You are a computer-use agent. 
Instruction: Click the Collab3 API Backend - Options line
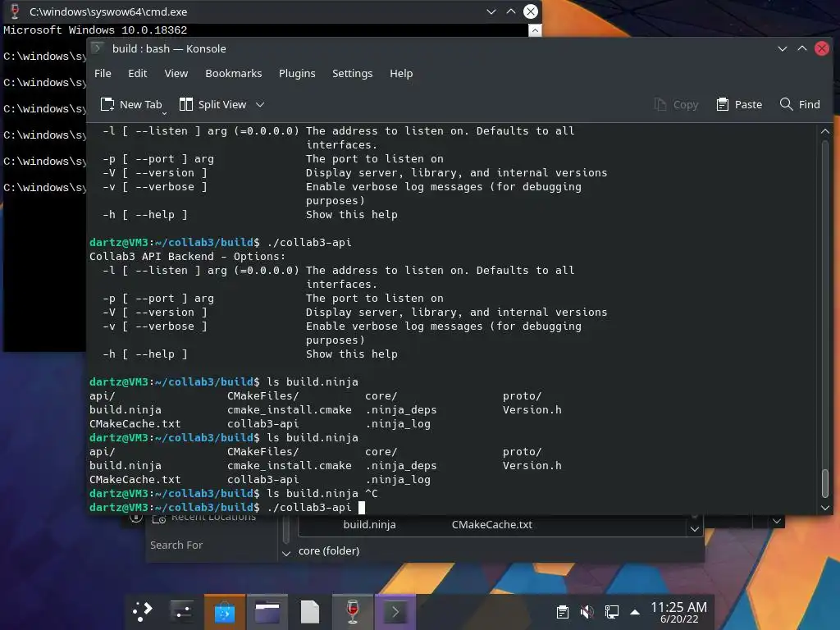[188, 256]
